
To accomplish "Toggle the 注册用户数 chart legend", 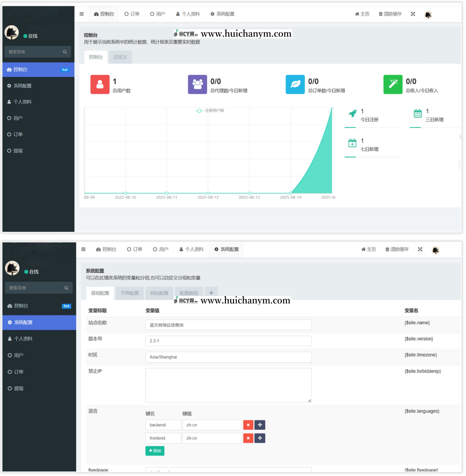I will tap(210, 111).
